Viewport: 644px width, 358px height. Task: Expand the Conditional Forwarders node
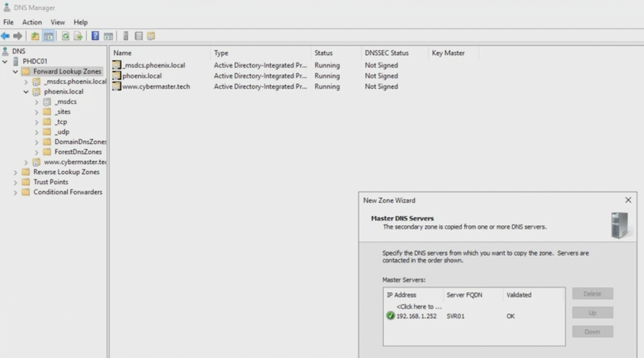point(16,192)
